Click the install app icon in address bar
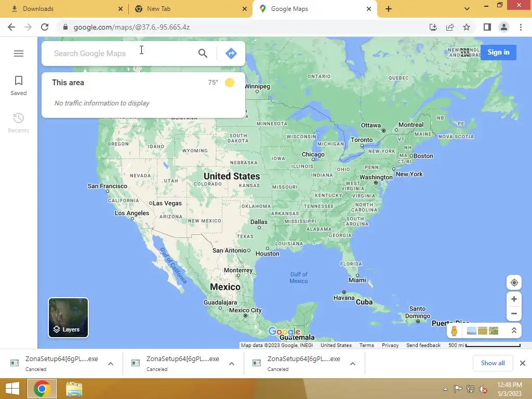This screenshot has width=532, height=399. coord(433,27)
